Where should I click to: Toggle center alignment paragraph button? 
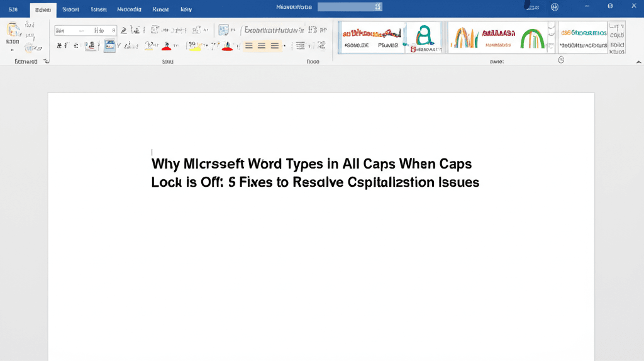point(262,45)
